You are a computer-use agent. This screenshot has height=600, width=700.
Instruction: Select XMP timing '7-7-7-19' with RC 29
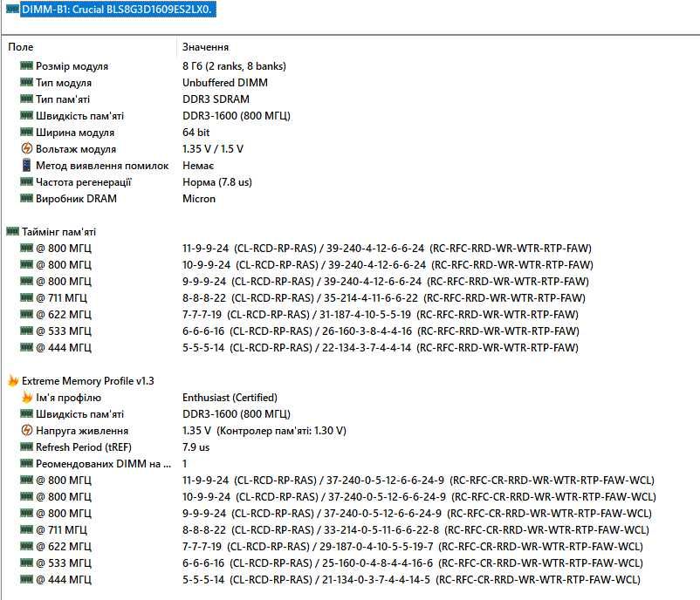[413, 546]
